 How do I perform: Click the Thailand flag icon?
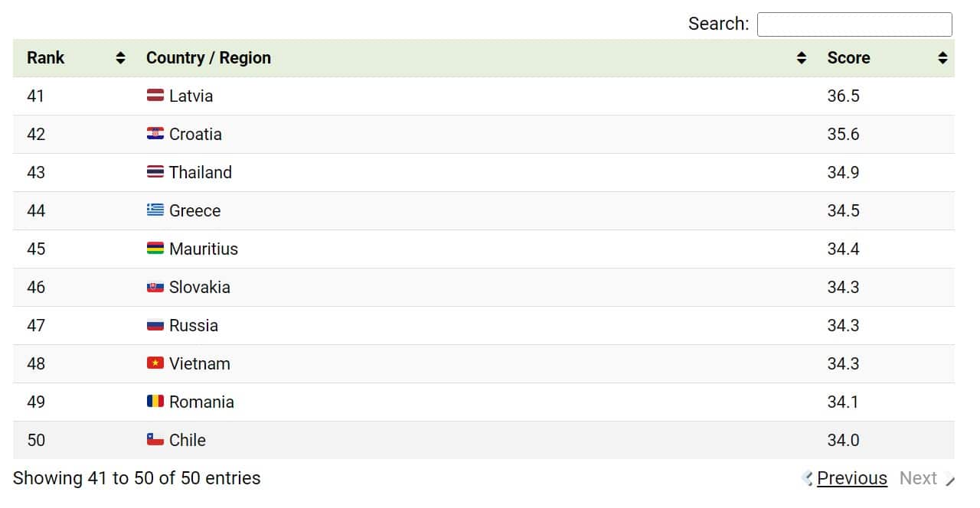click(x=155, y=172)
